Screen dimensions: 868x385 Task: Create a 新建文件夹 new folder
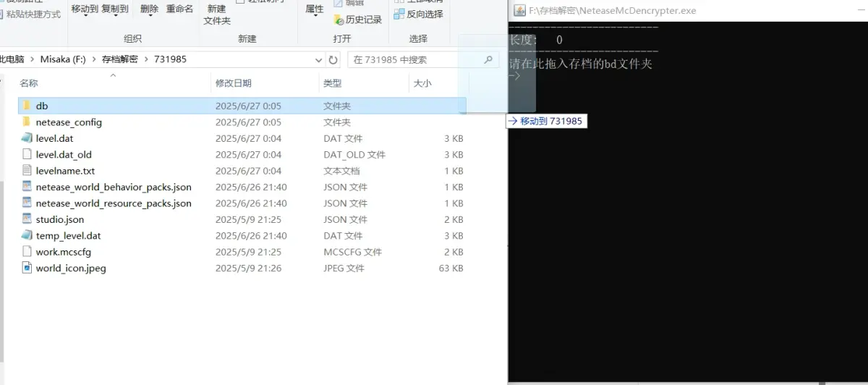(217, 14)
